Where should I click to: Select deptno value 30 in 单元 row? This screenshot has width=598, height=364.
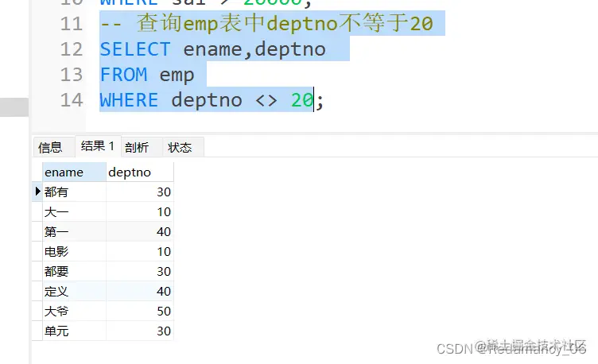[x=140, y=331]
